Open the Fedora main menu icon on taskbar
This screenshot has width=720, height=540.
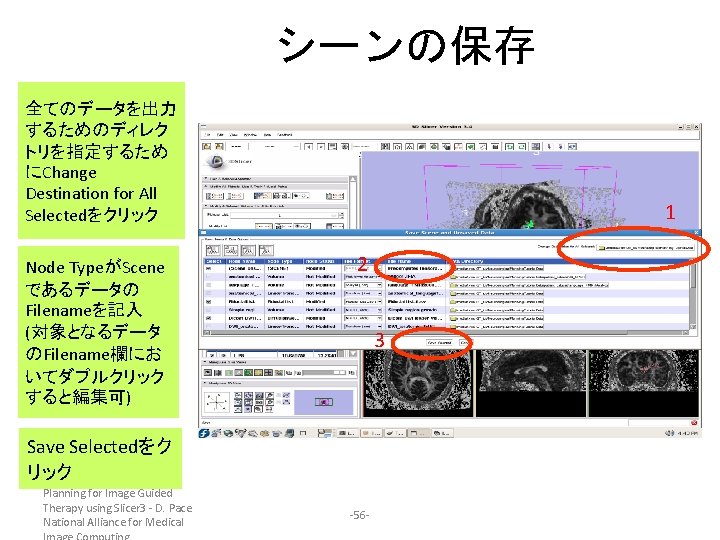click(x=204, y=433)
